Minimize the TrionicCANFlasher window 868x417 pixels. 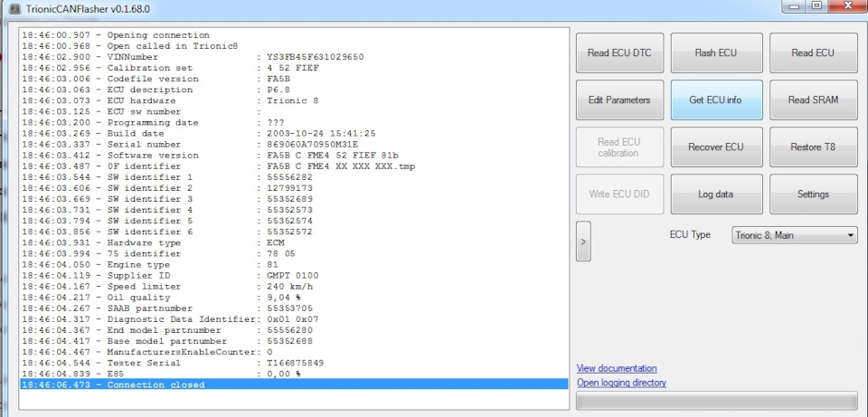pos(796,5)
